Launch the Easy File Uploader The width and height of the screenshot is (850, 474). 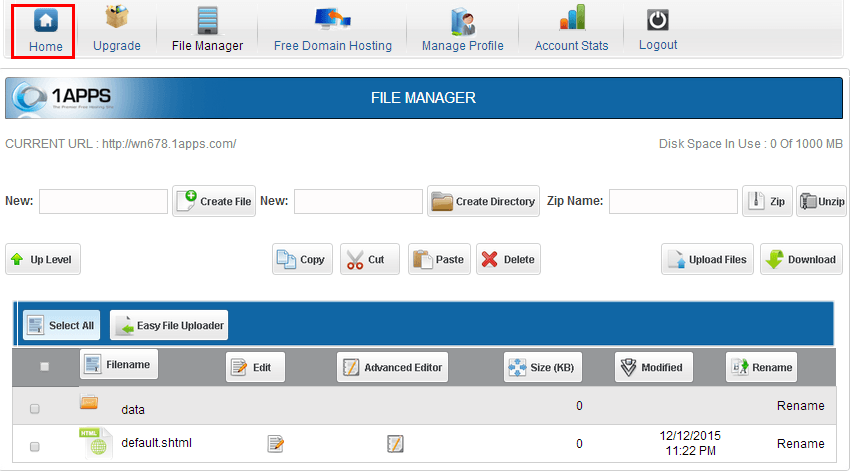(x=170, y=325)
